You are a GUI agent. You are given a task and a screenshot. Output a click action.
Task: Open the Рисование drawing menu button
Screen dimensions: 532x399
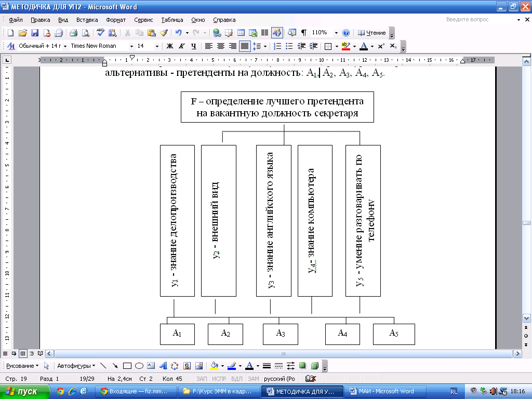pos(22,366)
